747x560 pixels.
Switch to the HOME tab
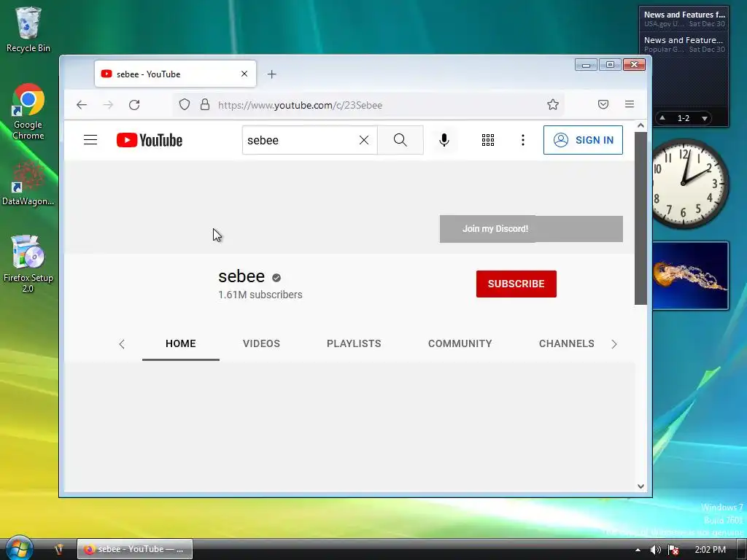coord(181,344)
